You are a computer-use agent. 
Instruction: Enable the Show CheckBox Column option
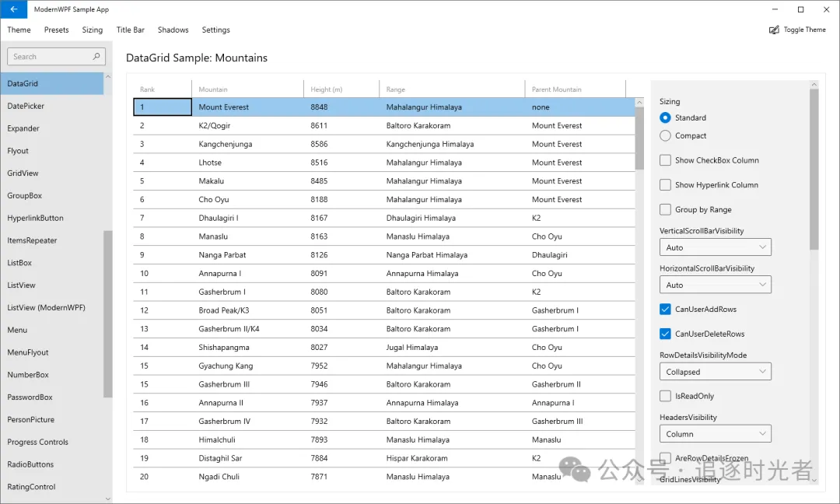coord(665,159)
